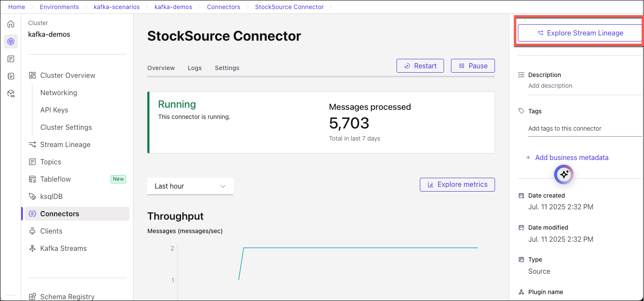The width and height of the screenshot is (644, 301).
Task: Open Schema Registry from the sidebar
Action: [67, 297]
